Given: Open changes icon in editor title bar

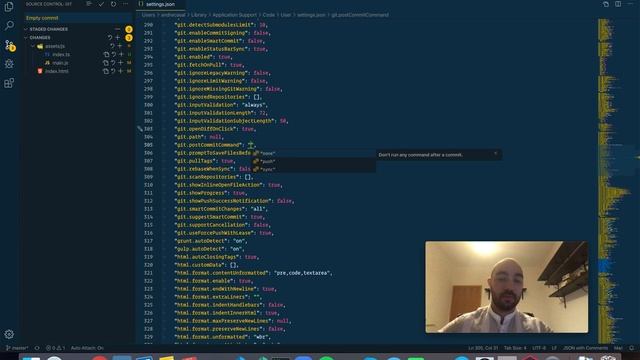Looking at the screenshot, I should [x=606, y=4].
